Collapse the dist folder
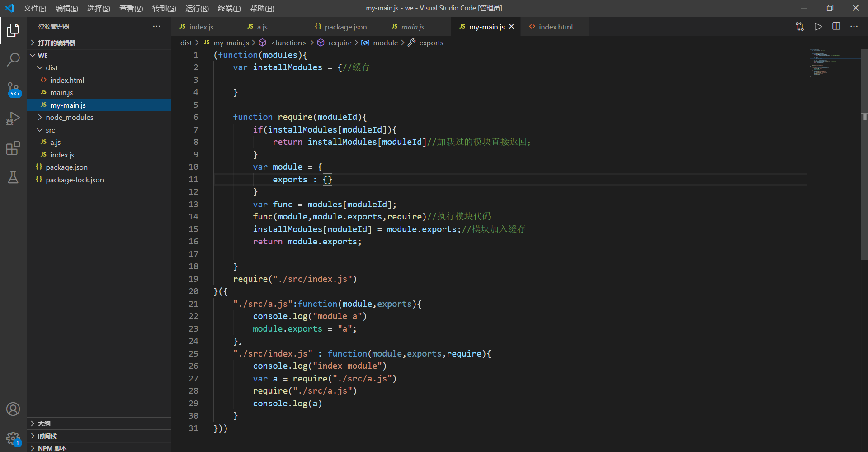Screen dimensions: 868x452 51,67
